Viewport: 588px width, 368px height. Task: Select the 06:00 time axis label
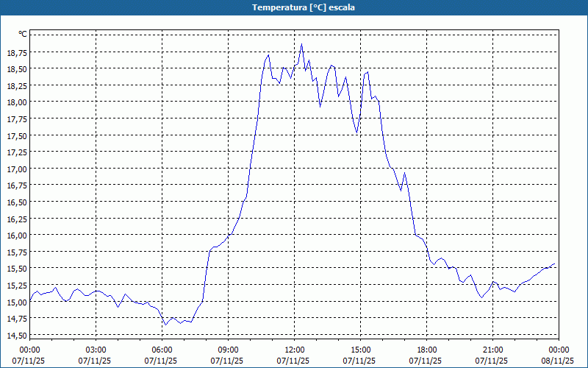tap(162, 350)
